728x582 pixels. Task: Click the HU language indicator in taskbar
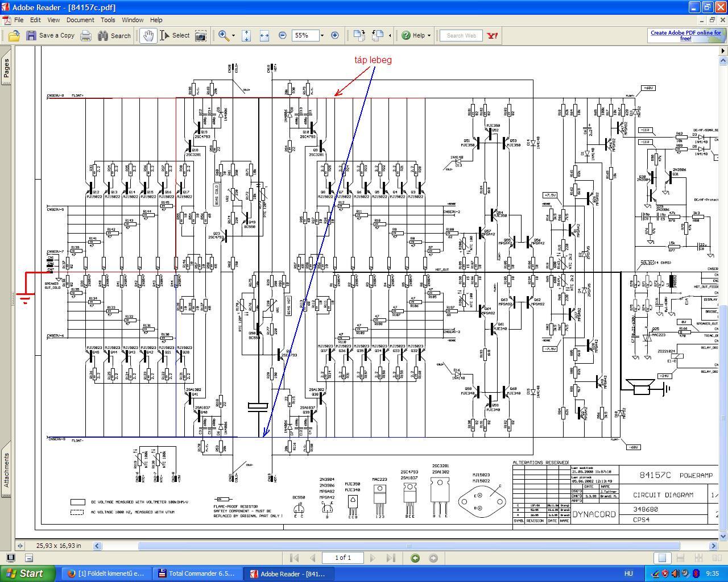coord(629,574)
